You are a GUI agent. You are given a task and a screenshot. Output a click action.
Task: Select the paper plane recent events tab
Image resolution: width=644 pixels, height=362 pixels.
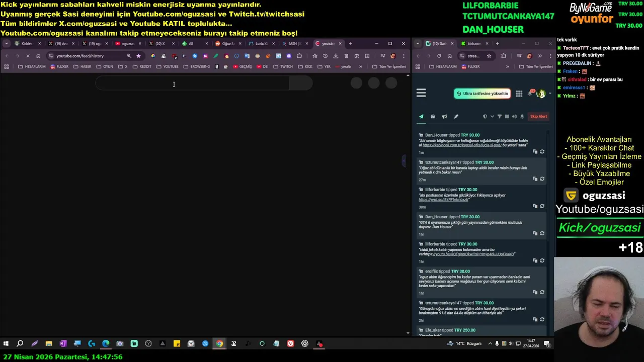pyautogui.click(x=421, y=117)
